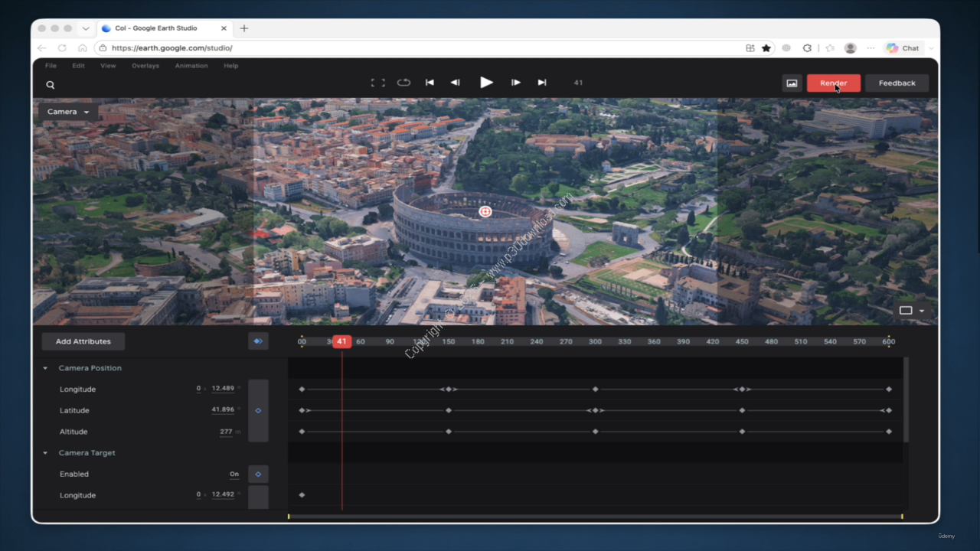The image size is (980, 551).
Task: Open the Help menu
Action: pyautogui.click(x=231, y=66)
